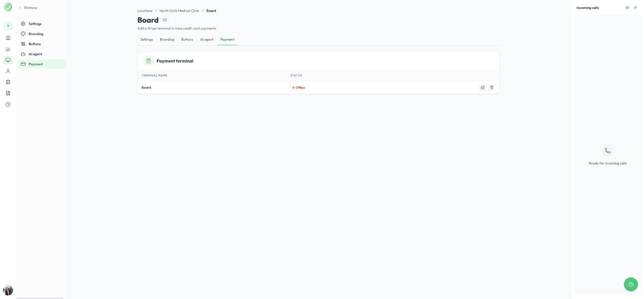Switch to the Settings tab
Screen dimensions: 644x299
[x=147, y=39]
